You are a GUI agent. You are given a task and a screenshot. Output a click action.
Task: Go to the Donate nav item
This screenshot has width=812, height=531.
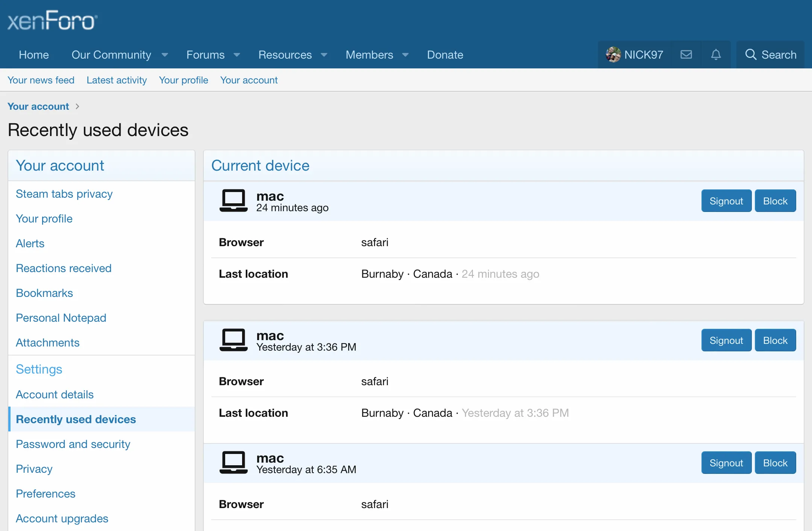pos(445,55)
